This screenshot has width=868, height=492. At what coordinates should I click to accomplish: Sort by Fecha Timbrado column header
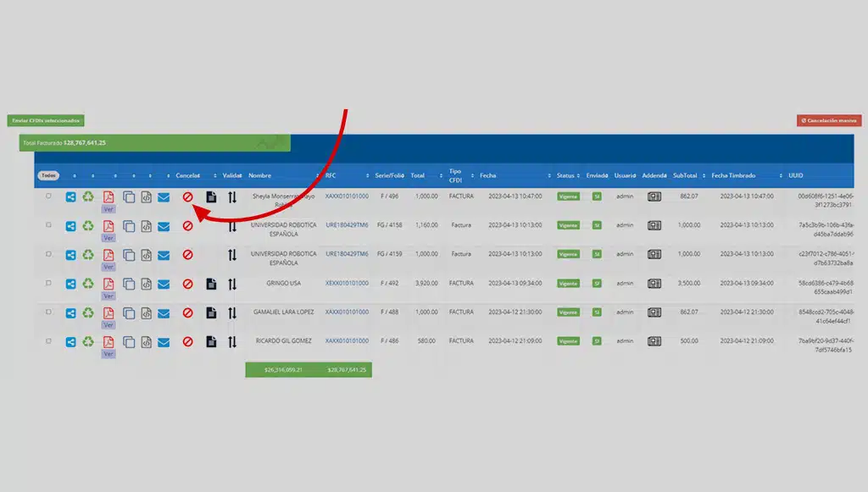732,175
